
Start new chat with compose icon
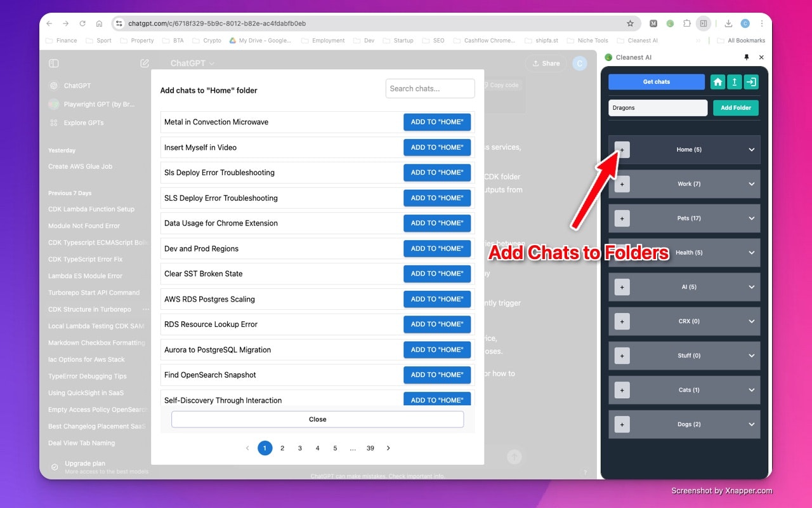click(x=145, y=63)
